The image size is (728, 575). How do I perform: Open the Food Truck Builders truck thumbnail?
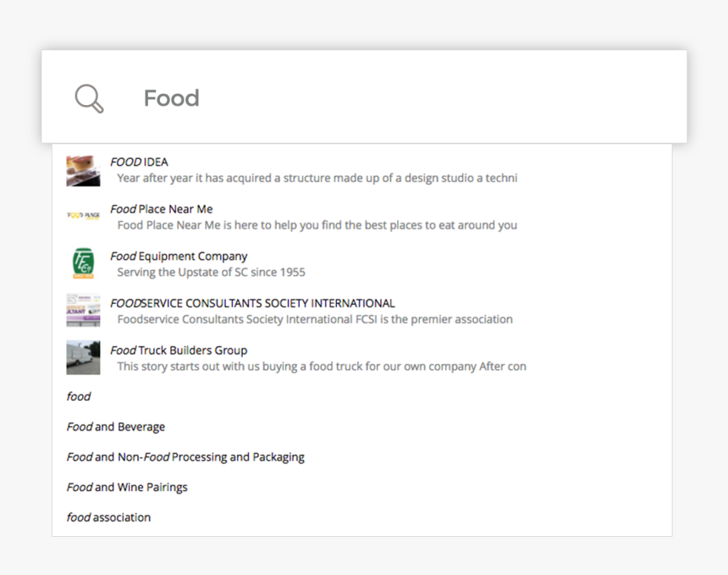pyautogui.click(x=83, y=357)
